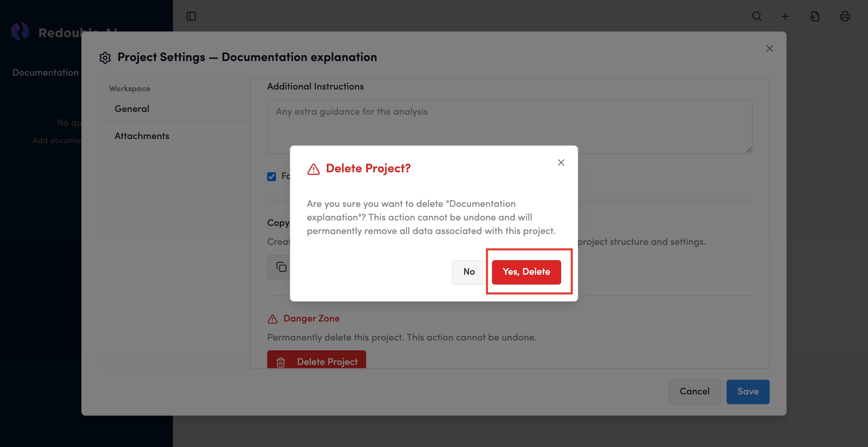Click the textarea resize handle
The width and height of the screenshot is (868, 447).
pos(749,150)
